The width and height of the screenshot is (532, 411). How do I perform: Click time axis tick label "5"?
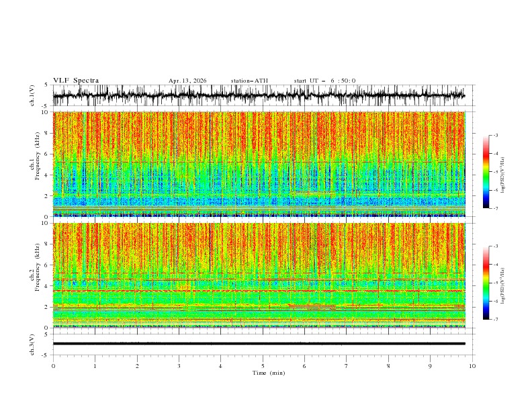pos(263,366)
